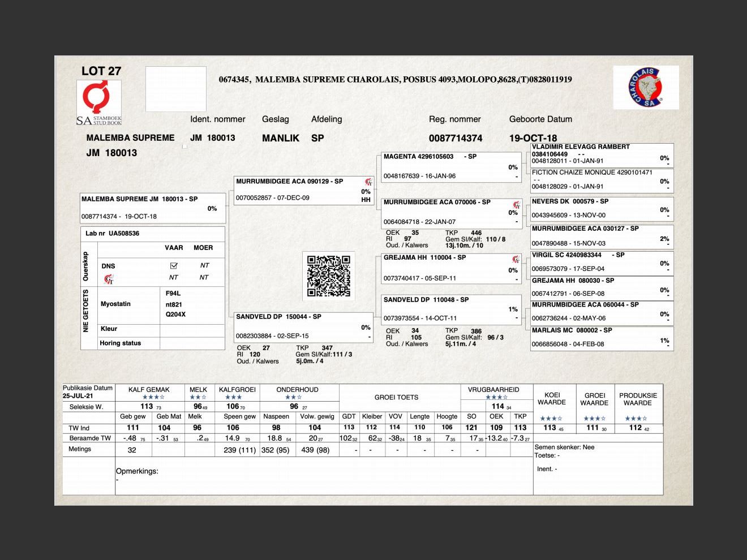Click the PRODUKSIE WAARDE star rating
747x560 pixels.
637,419
